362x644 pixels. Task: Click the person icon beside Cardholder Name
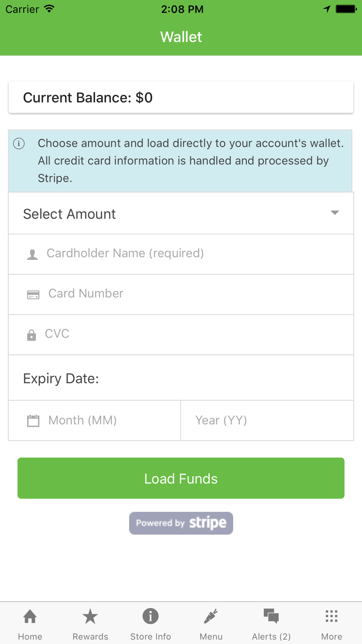(32, 255)
